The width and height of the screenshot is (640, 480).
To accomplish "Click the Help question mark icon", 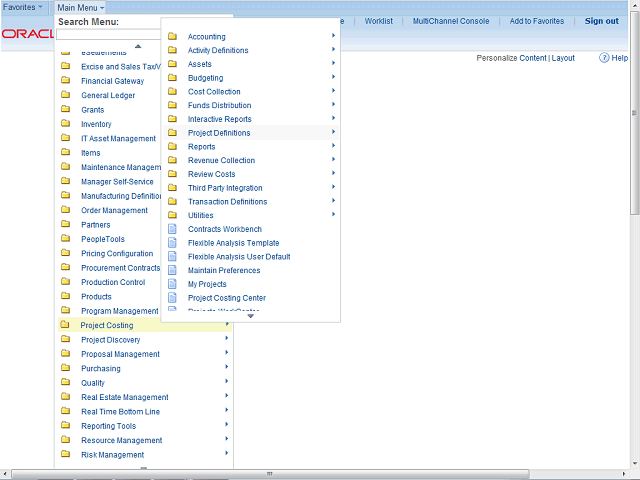I will pos(604,58).
